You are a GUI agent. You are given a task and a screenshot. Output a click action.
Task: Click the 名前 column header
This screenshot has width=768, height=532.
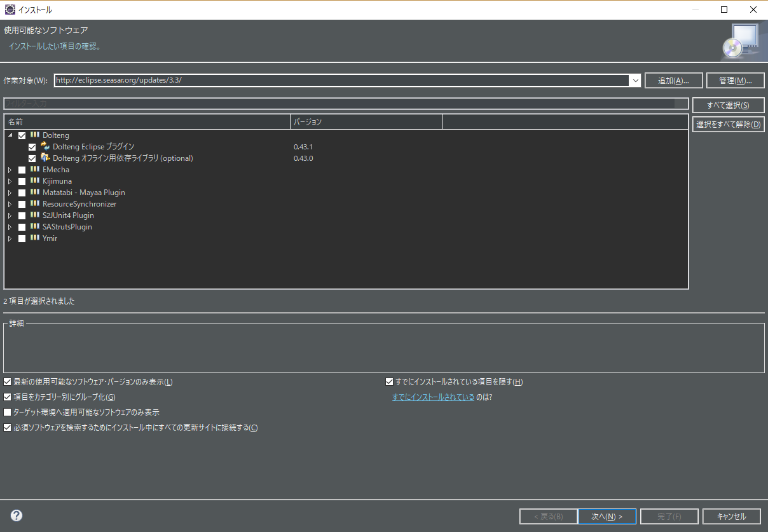[x=147, y=121]
